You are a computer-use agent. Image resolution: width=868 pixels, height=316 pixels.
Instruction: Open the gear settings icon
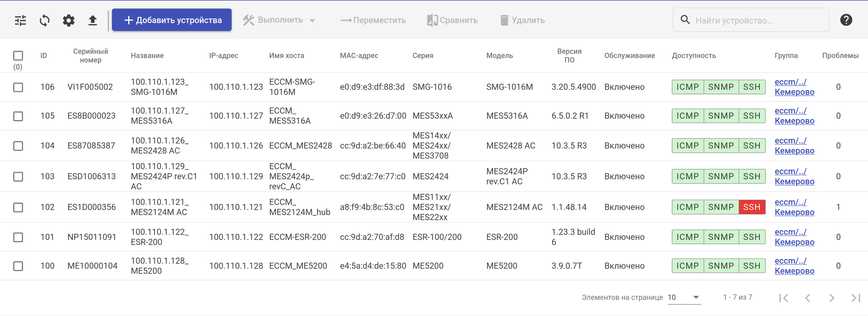68,20
